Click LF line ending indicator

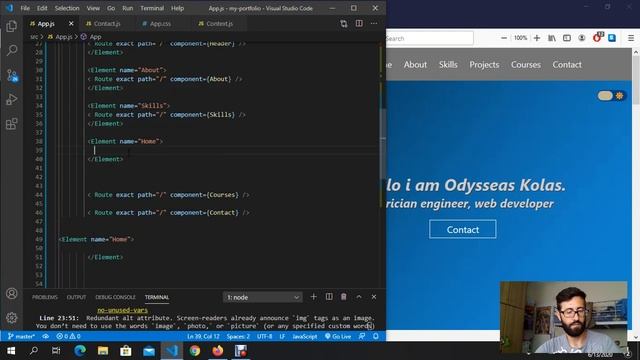pyautogui.click(x=282, y=336)
